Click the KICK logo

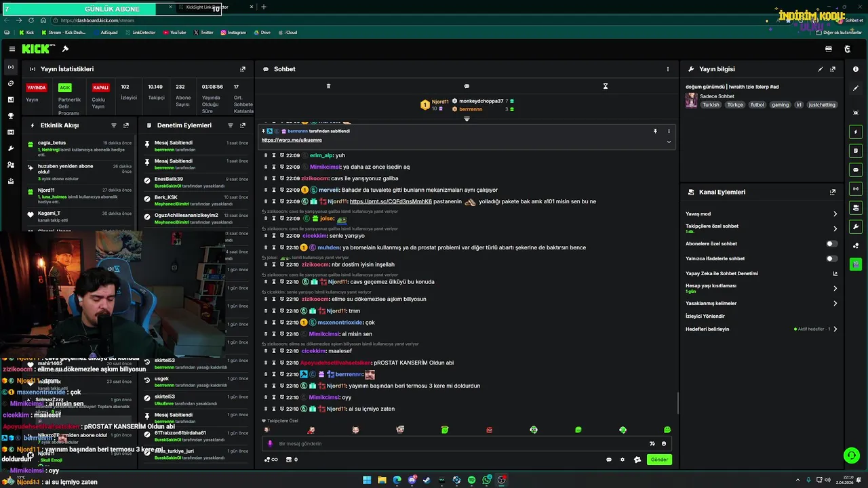point(37,49)
